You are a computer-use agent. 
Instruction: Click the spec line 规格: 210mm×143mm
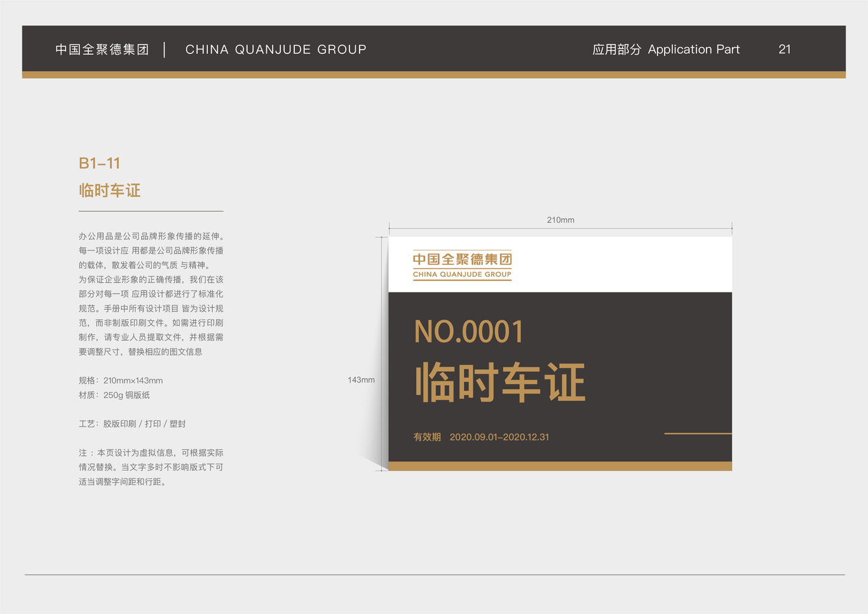point(121,381)
